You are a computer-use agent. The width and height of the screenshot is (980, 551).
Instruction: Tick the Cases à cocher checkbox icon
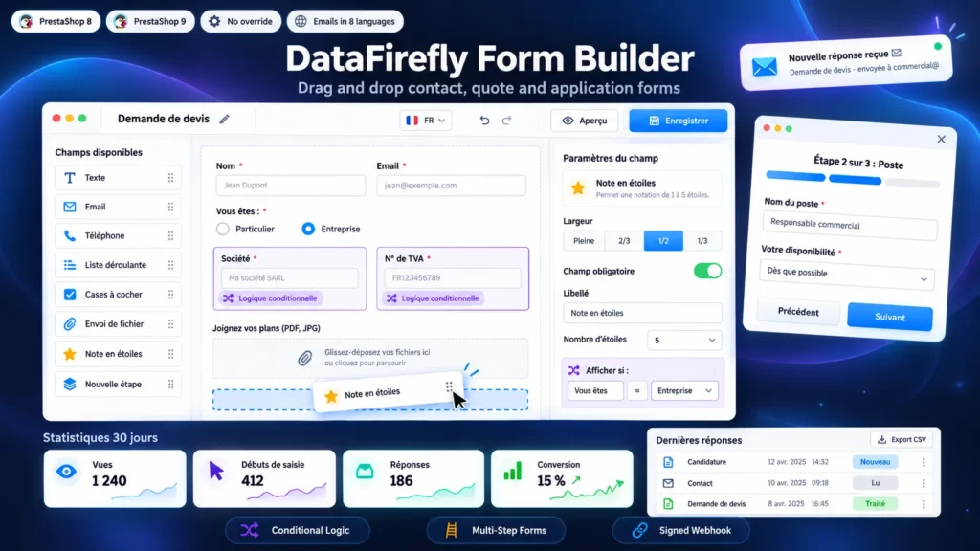69,295
